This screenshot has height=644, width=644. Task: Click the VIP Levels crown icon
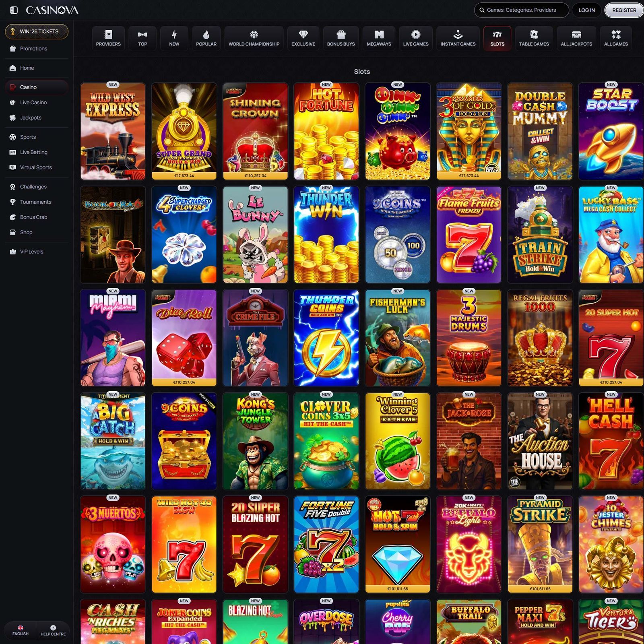click(12, 252)
